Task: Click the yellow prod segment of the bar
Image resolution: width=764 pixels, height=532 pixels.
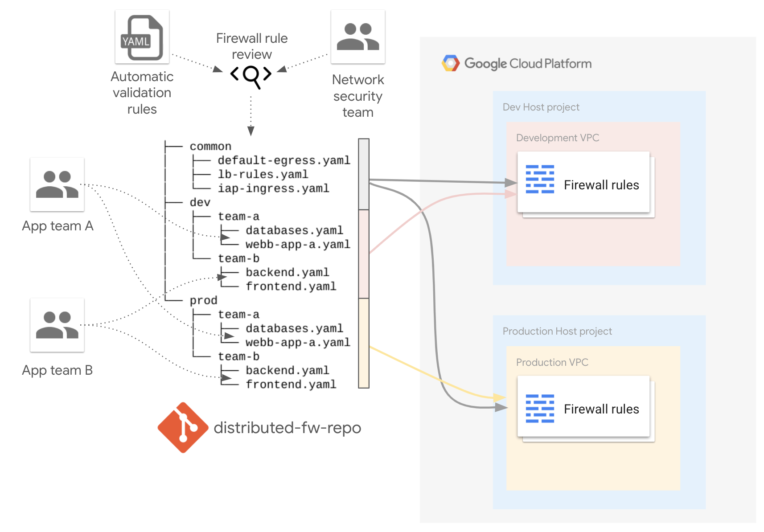Action: coord(364,343)
